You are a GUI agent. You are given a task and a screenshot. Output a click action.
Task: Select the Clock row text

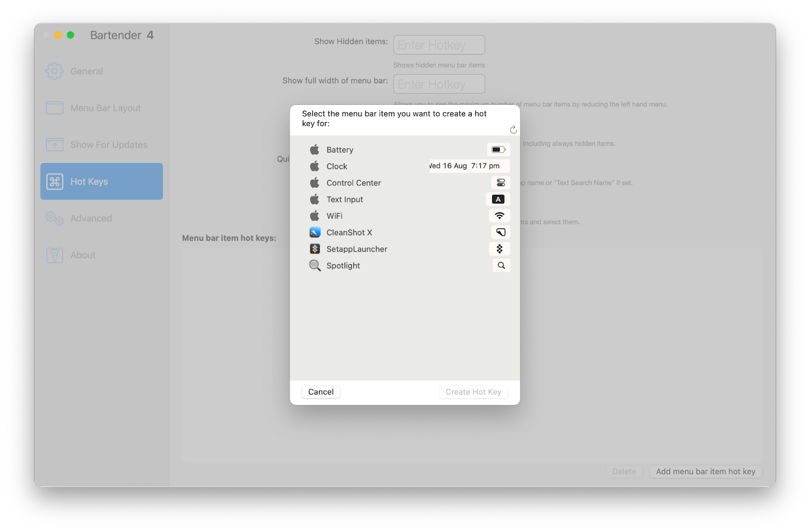coord(337,167)
